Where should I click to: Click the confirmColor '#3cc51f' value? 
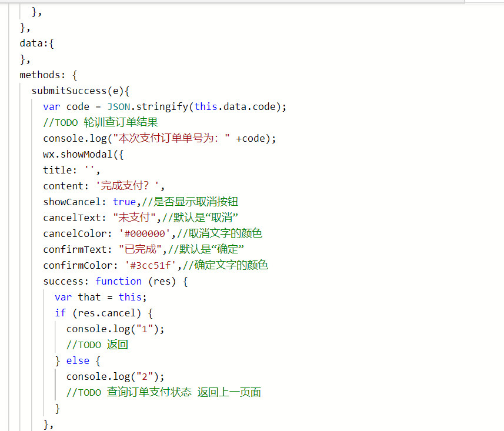click(x=151, y=265)
